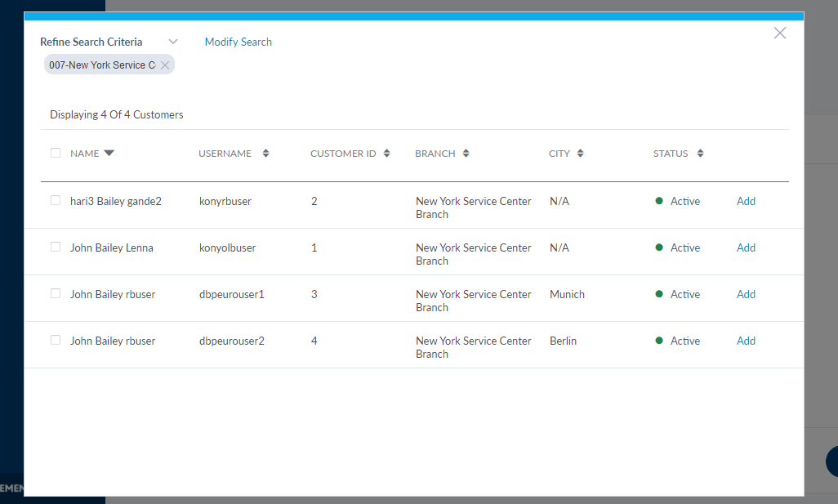838x504 pixels.
Task: Toggle checkbox for dbpeurouser1 row
Action: 56,293
